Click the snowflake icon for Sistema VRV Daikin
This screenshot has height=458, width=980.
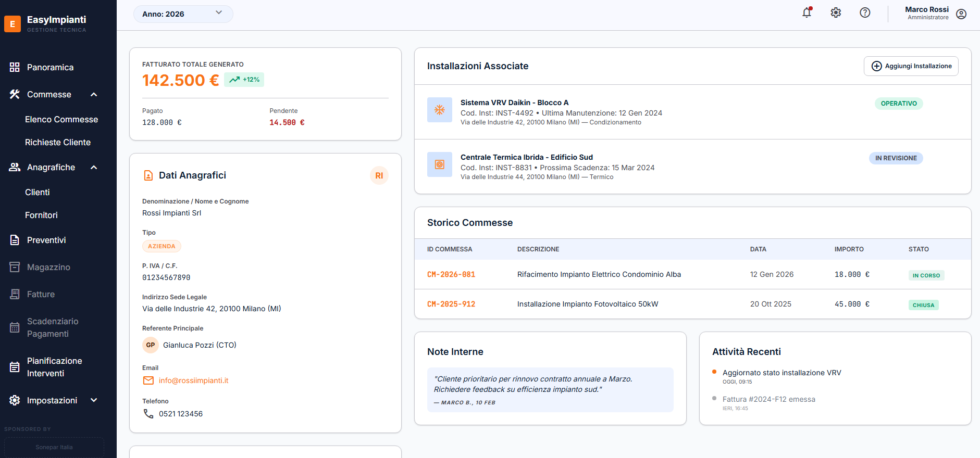(440, 110)
